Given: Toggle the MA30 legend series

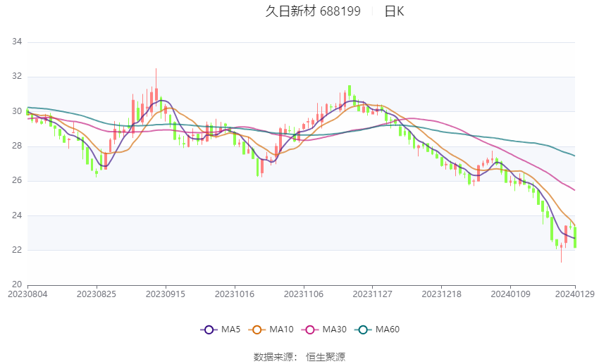Looking at the screenshot, I should [x=324, y=330].
